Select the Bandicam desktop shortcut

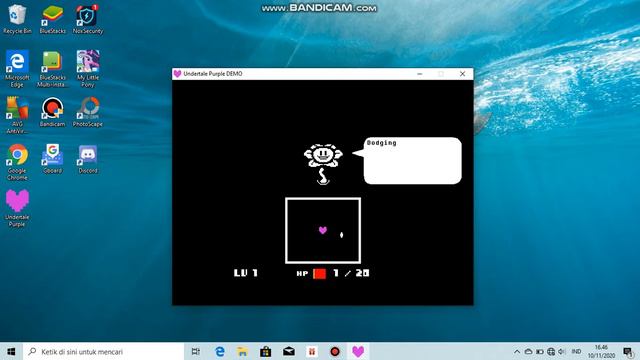click(52, 112)
